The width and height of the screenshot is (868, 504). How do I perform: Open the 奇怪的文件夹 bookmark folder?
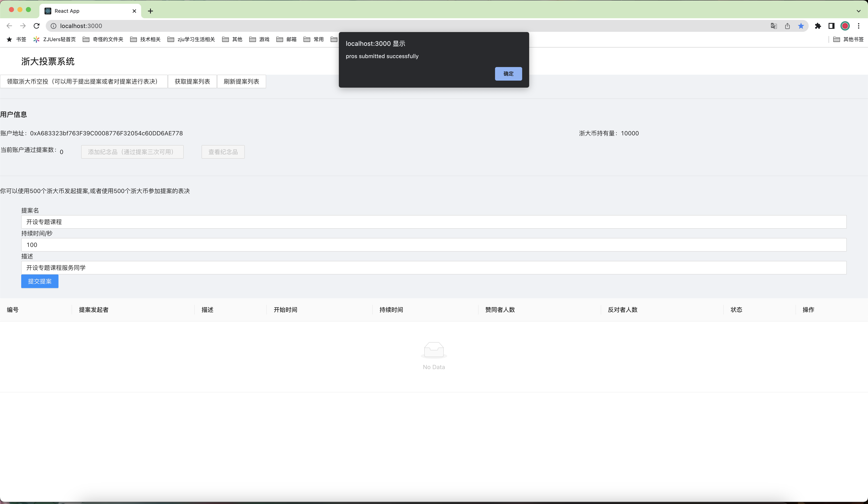[103, 39]
